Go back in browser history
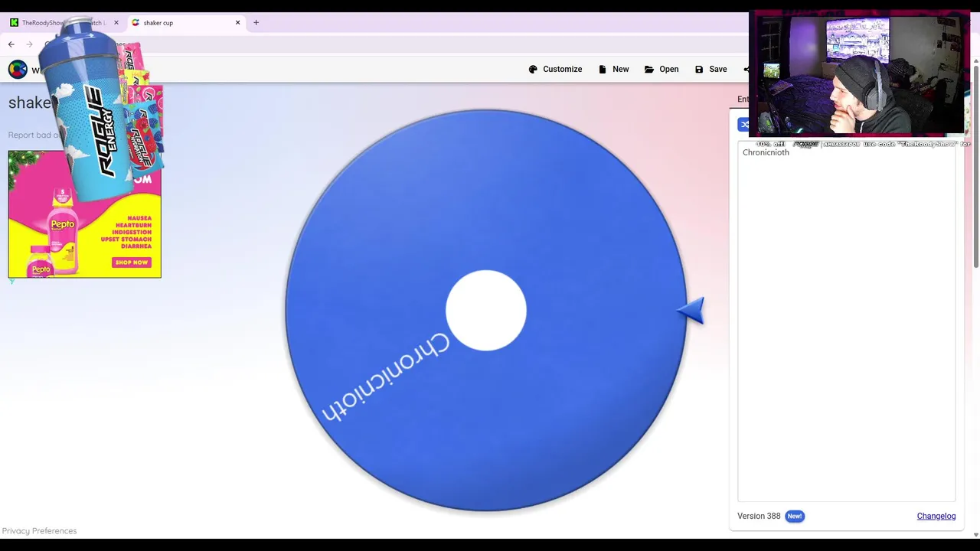The image size is (980, 551). tap(11, 44)
